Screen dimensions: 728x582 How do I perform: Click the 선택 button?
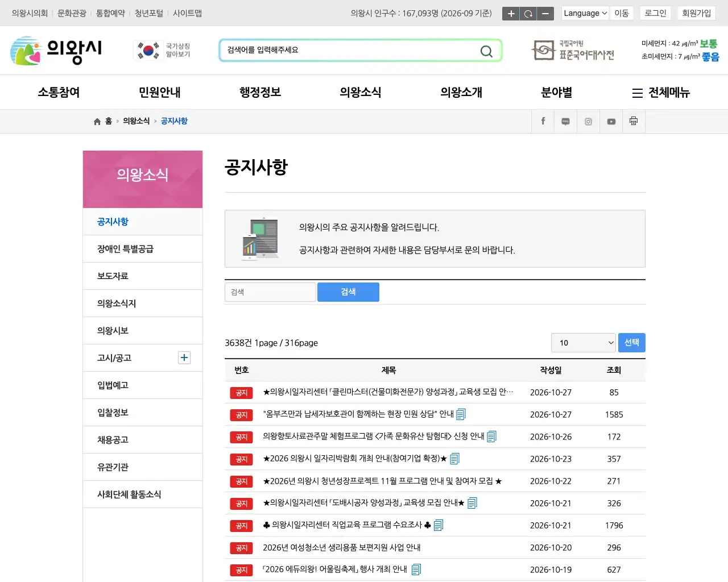pos(631,343)
